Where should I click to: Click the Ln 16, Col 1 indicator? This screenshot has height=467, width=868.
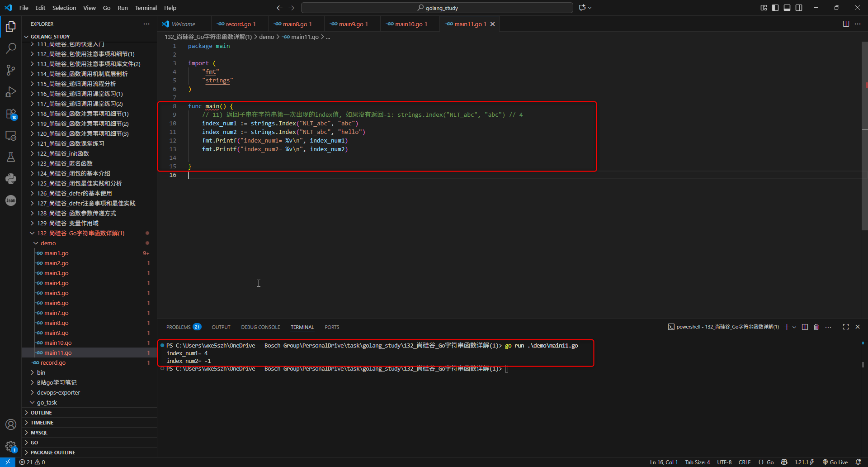point(664,462)
